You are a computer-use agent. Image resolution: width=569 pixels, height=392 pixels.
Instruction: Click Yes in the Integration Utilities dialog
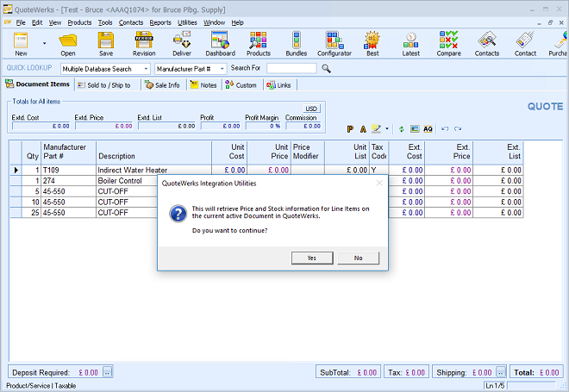click(x=311, y=258)
